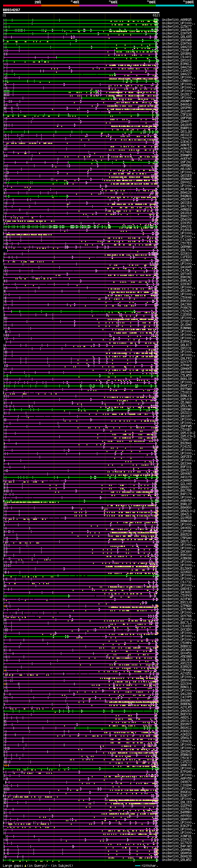
Task: Select the BB934287 query label
Action: coord(11,10)
